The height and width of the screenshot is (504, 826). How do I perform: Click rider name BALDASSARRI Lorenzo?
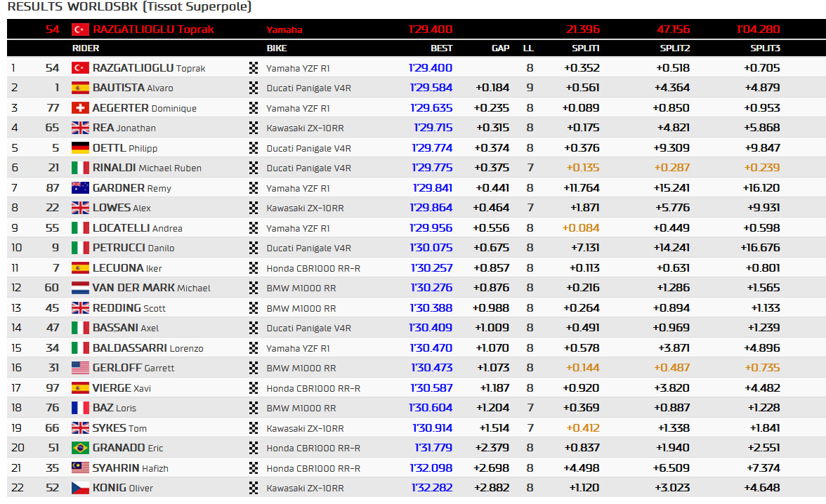(148, 348)
